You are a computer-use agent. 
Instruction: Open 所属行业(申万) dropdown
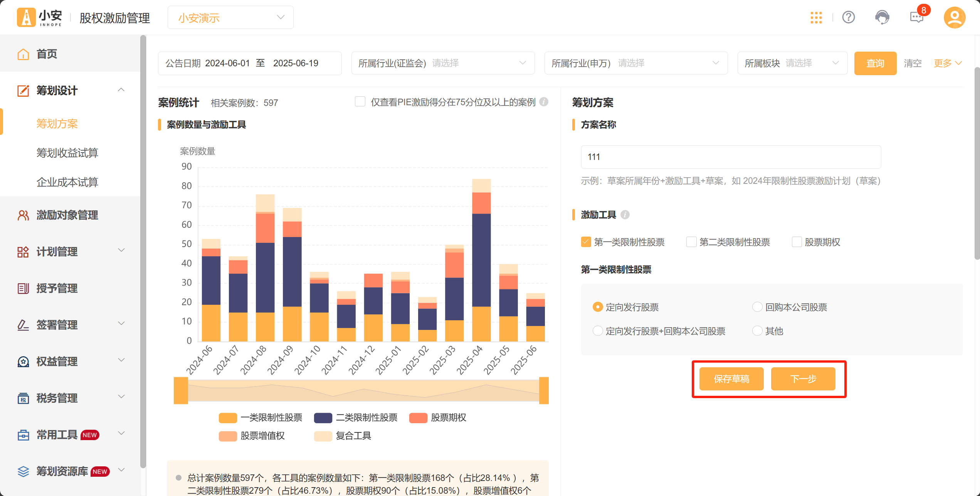(636, 63)
